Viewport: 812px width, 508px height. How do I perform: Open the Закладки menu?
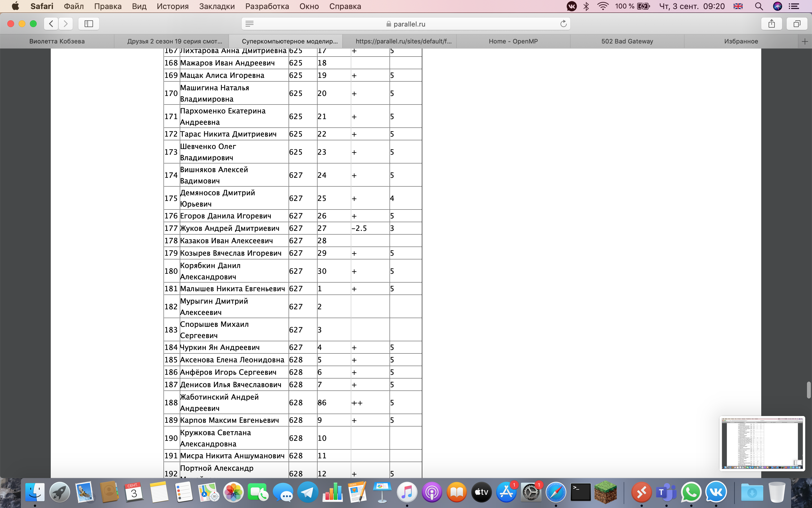click(217, 6)
